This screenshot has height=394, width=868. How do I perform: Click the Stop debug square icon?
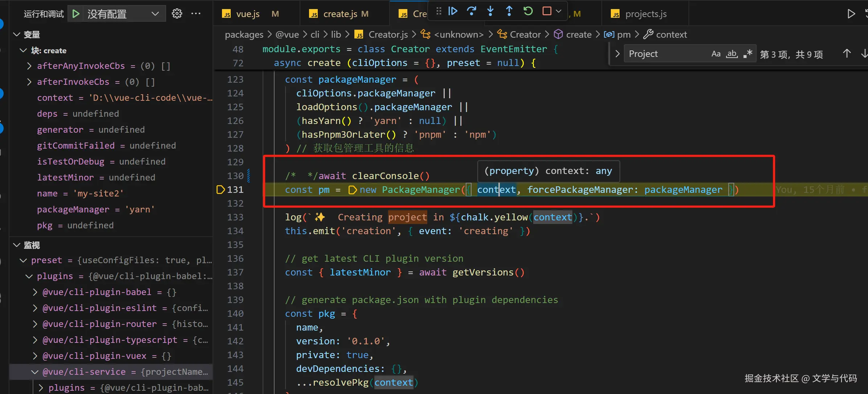pyautogui.click(x=547, y=11)
